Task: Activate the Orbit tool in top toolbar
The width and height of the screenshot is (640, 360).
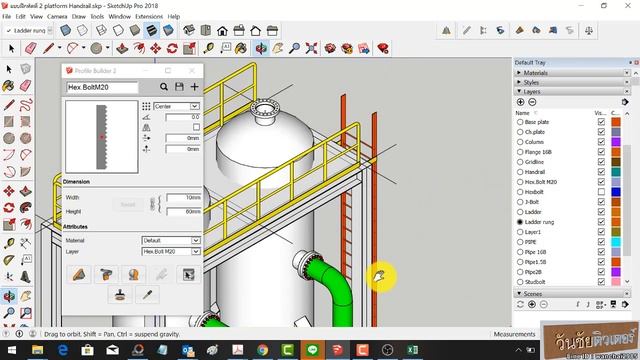Action: 261,49
